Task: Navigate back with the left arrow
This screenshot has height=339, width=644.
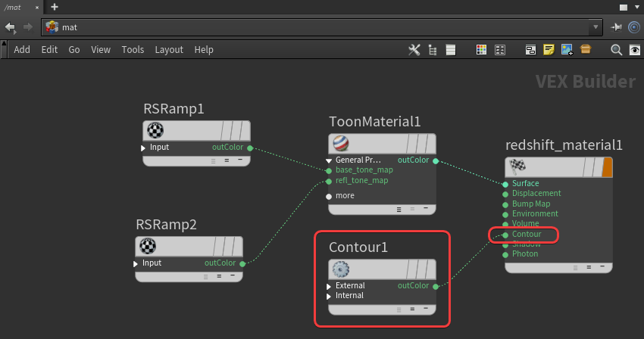Action: 11,27
